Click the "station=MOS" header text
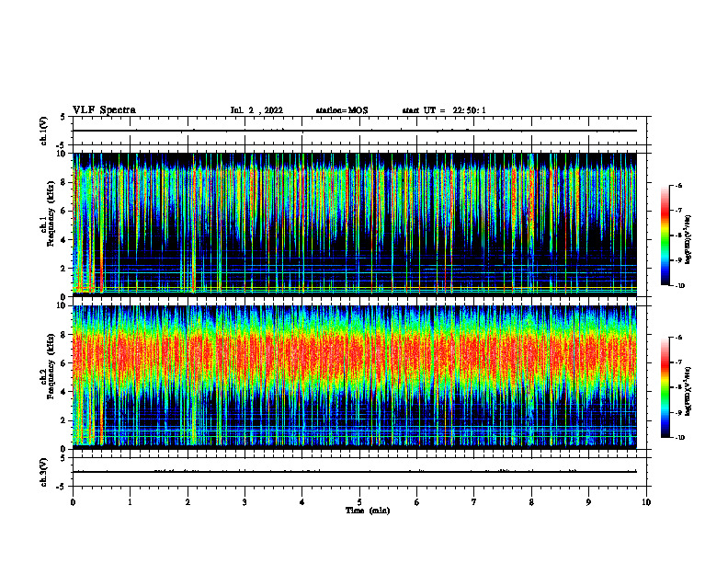728x563 pixels. (342, 110)
